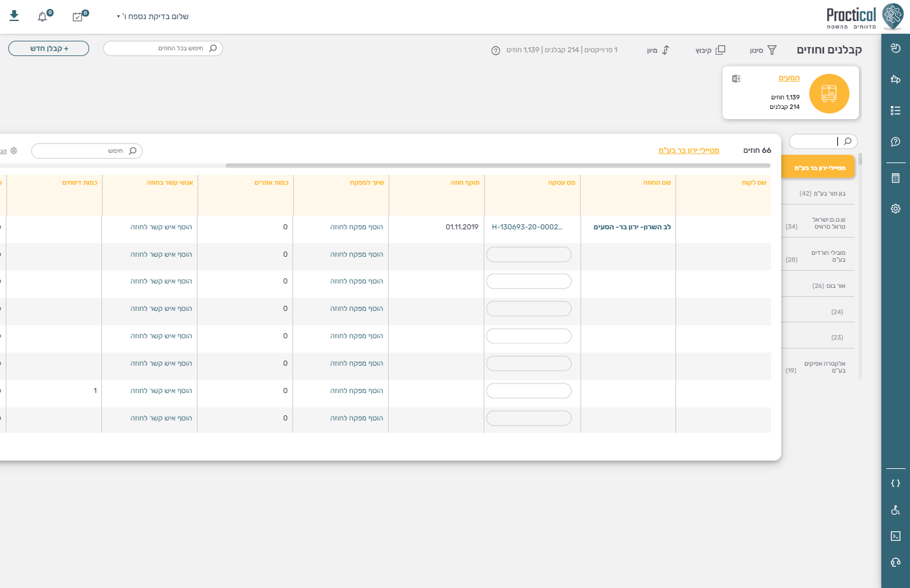Viewport: 910px width, 588px height.
Task: Export the הסעים card to Excel
Action: pyautogui.click(x=736, y=78)
